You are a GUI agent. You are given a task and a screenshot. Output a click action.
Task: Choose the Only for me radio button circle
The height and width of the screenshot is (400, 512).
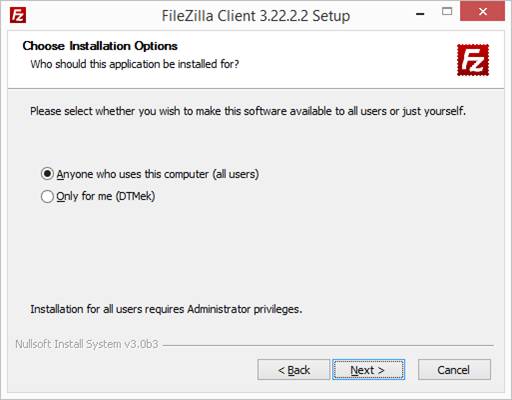point(47,196)
